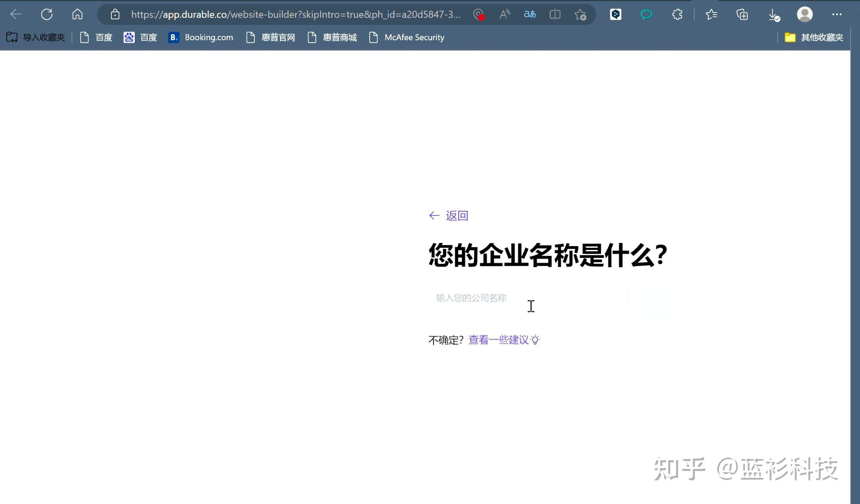Add this page to favorites star
860x504 pixels.
tap(580, 15)
